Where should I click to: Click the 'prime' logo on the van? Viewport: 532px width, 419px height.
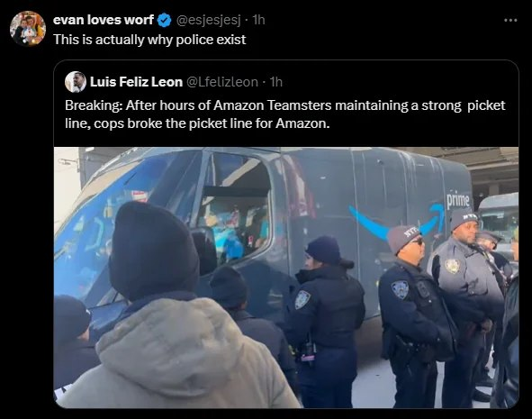[x=457, y=201]
